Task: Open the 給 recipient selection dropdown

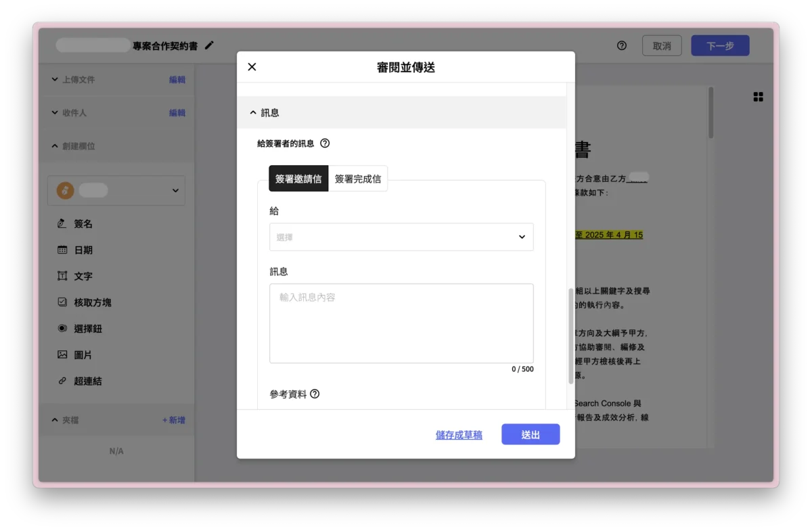Action: coord(401,237)
